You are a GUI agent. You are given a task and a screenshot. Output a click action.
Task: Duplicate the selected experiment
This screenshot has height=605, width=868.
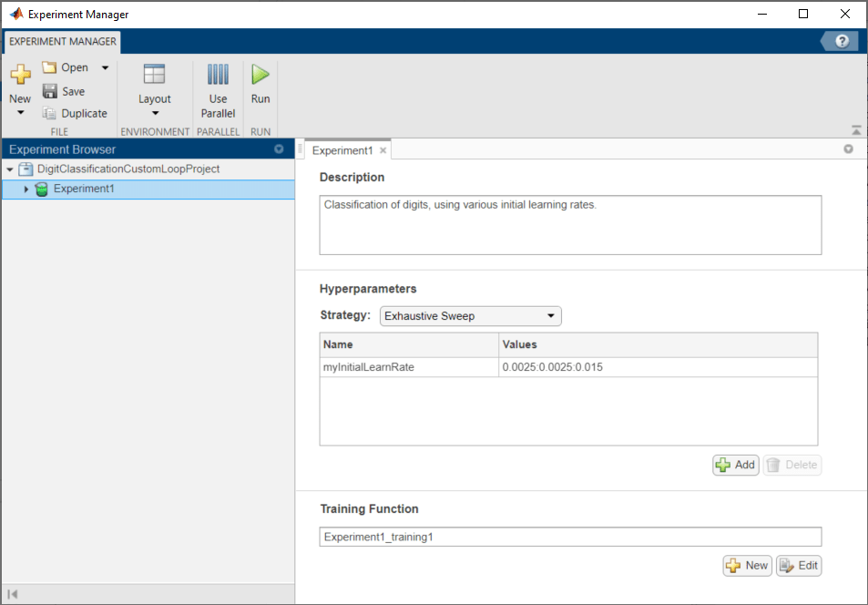(x=75, y=114)
